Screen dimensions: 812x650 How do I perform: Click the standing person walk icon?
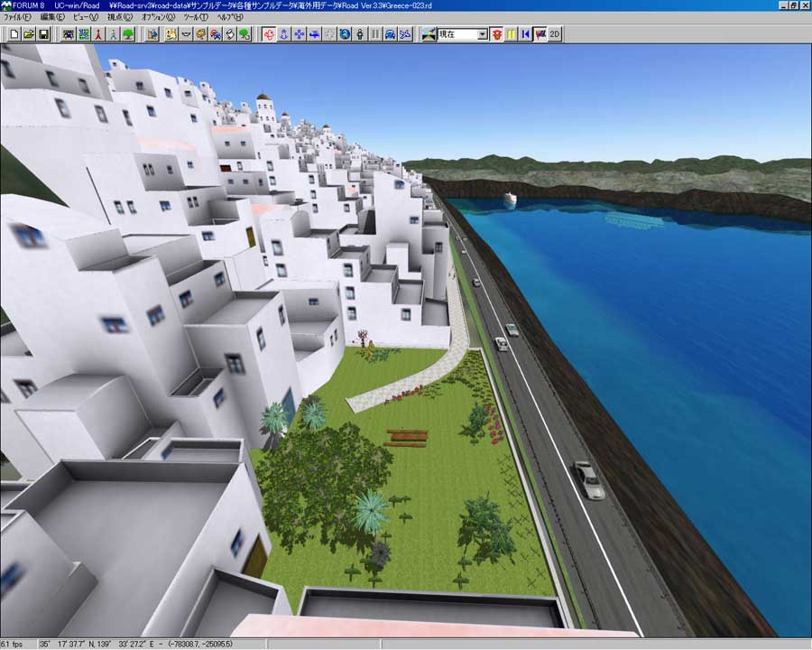[360, 34]
